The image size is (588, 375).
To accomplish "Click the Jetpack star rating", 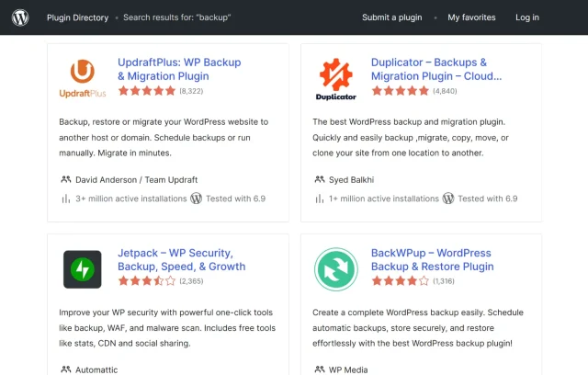I will tap(147, 281).
